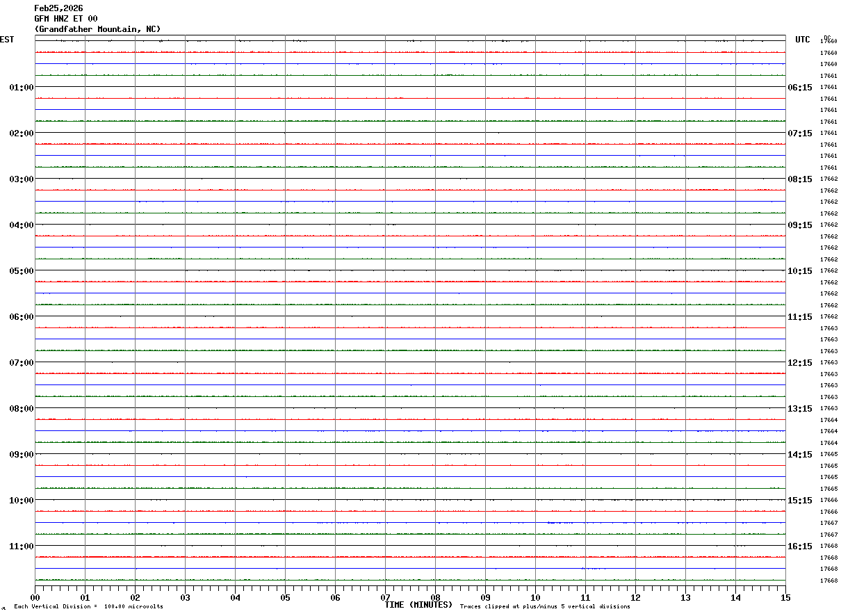Click minute tick "03" on the time axis
The image size is (841, 616).
pos(185,597)
